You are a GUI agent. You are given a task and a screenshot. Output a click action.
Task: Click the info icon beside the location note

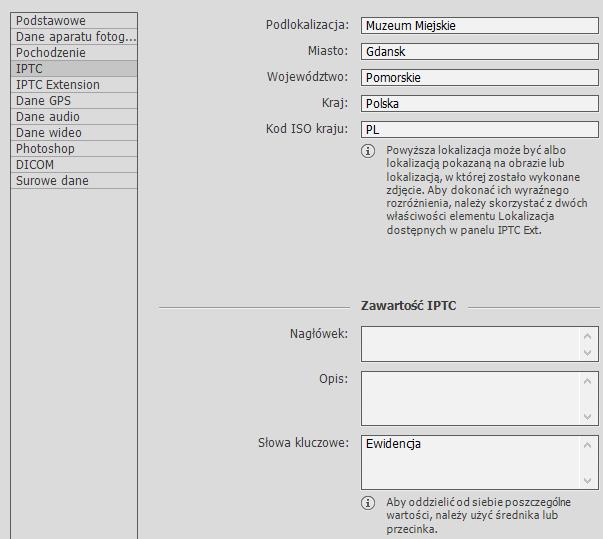click(x=368, y=151)
